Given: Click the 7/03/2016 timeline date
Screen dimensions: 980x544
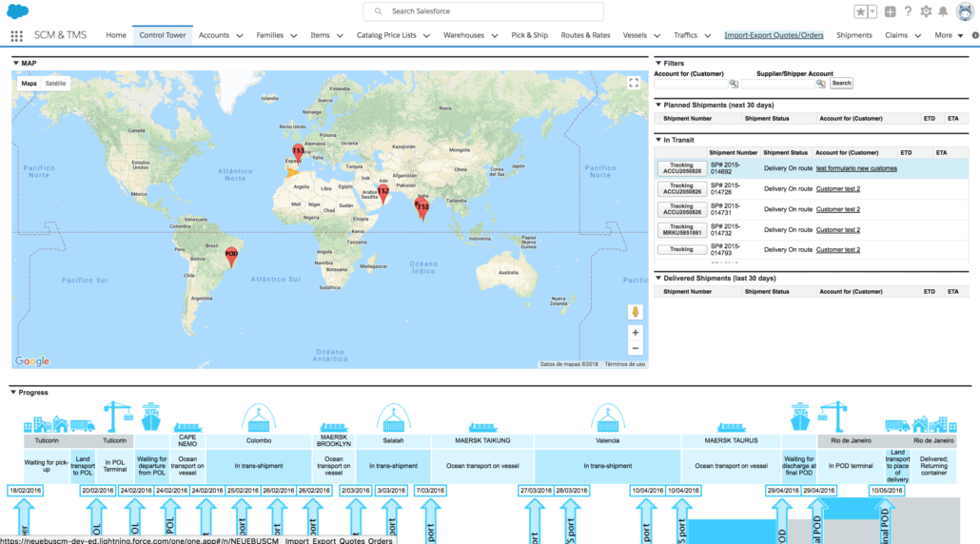Looking at the screenshot, I should [430, 491].
